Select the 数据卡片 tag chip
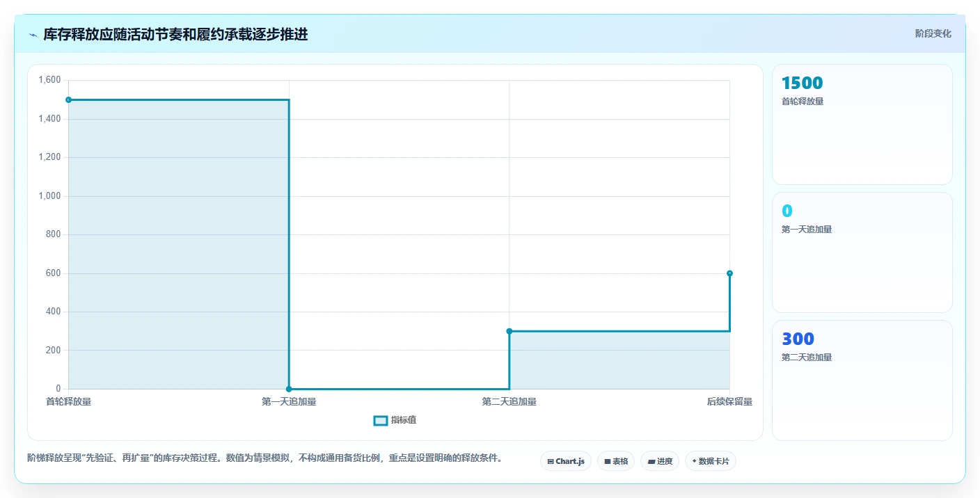980x498 pixels. click(711, 461)
